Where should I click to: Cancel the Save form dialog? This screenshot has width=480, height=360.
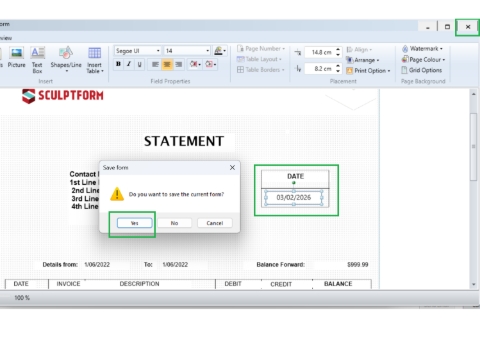(215, 223)
